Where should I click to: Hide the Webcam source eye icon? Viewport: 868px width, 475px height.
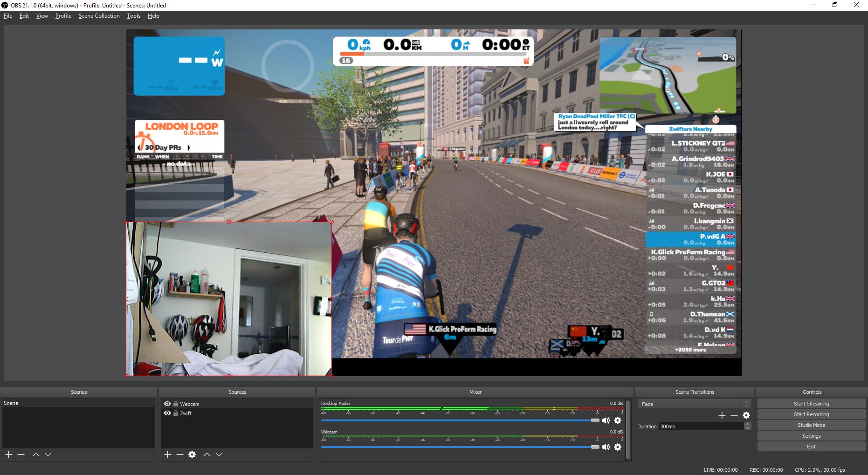coord(167,404)
